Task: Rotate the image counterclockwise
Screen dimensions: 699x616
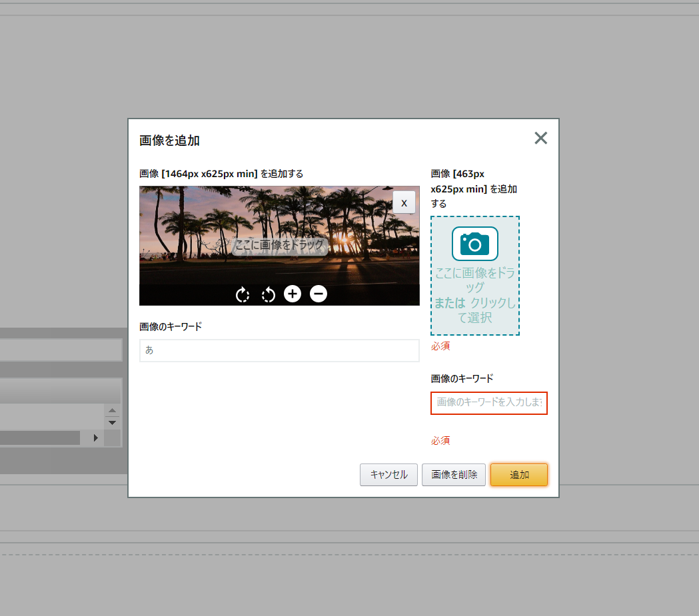Action: click(x=269, y=294)
